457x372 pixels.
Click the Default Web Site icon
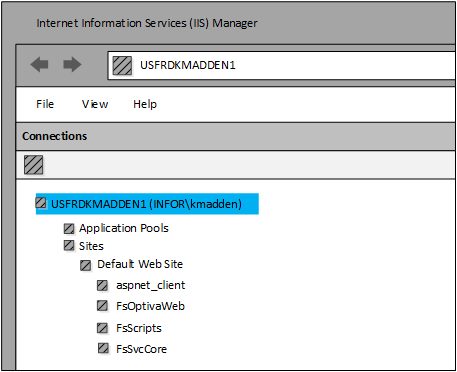(x=86, y=266)
